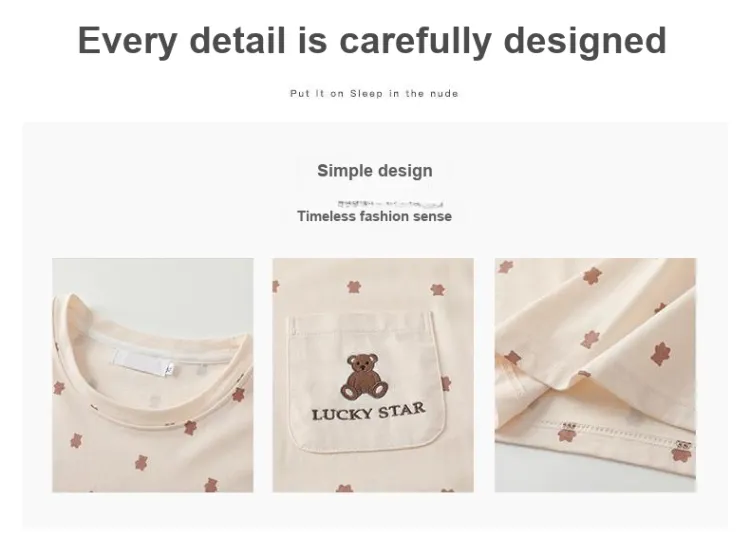Open the Lucky Star pocket photo
This screenshot has height=537, width=750.
373,375
